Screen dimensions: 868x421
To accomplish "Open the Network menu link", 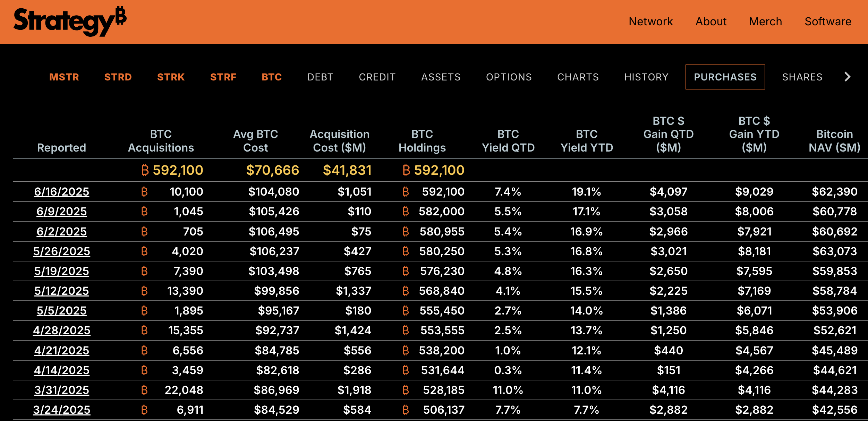I will coord(650,22).
